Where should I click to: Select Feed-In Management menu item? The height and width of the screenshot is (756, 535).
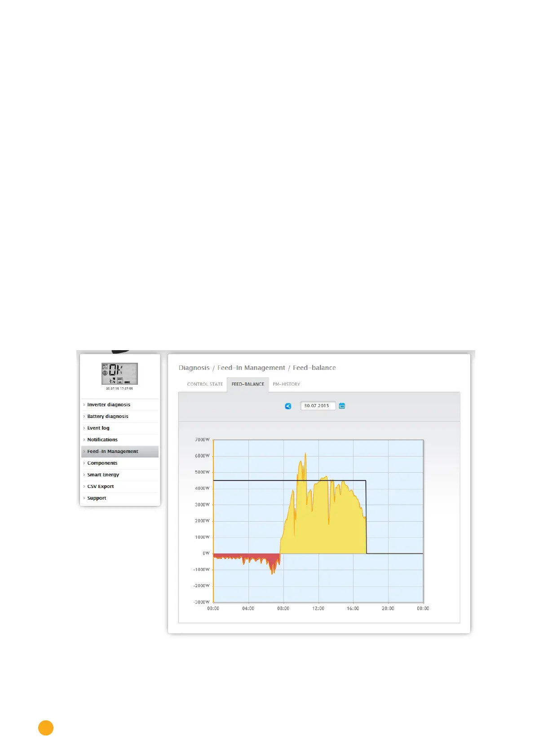[120, 451]
